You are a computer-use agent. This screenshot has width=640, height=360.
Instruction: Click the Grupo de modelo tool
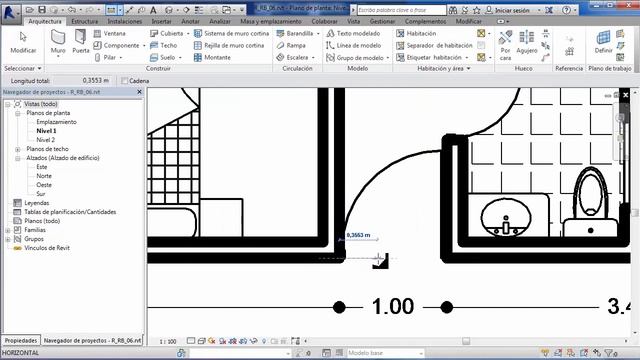click(355, 58)
